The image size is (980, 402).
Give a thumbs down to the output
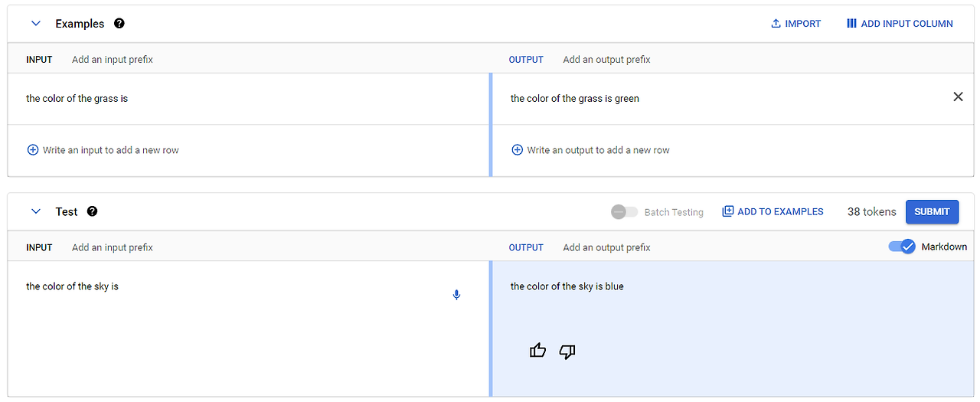pos(567,351)
